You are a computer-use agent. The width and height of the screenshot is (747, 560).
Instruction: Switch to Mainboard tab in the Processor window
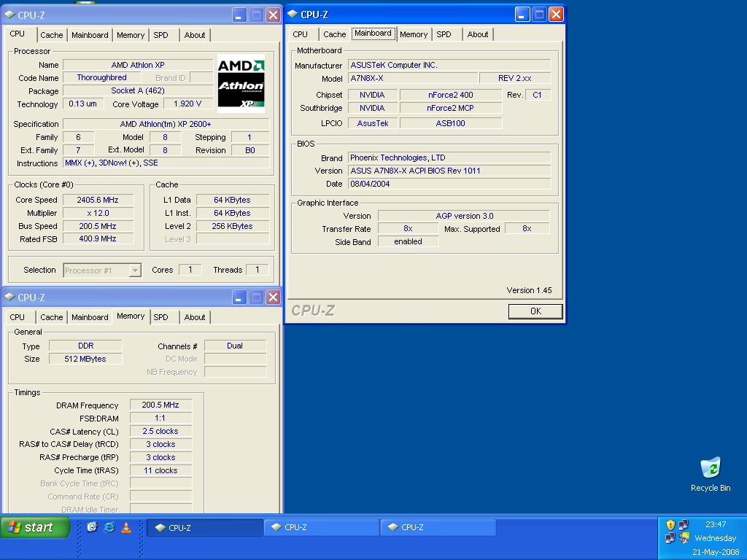[x=90, y=35]
